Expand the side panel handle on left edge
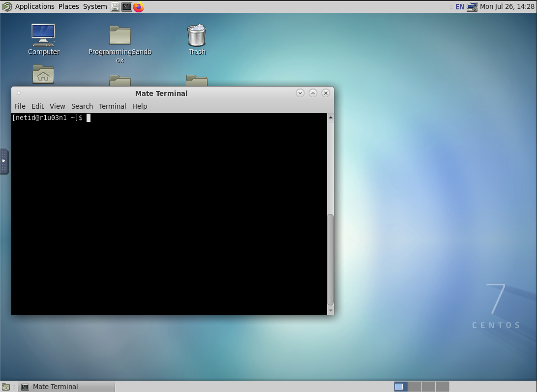Image resolution: width=537 pixels, height=392 pixels. pos(4,161)
